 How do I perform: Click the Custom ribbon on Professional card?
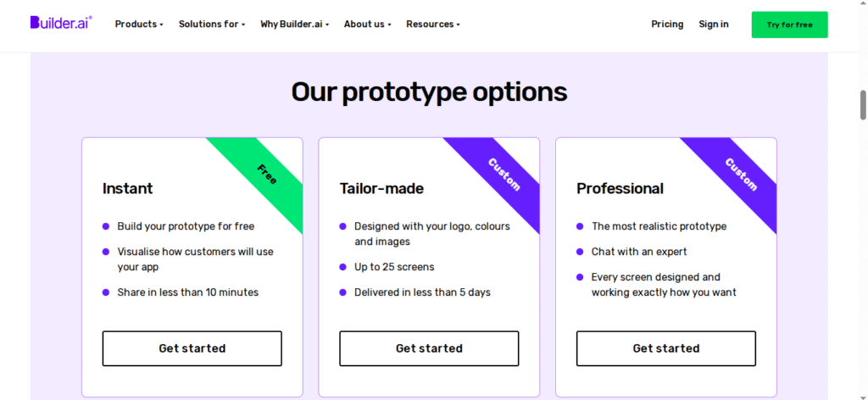click(x=740, y=175)
